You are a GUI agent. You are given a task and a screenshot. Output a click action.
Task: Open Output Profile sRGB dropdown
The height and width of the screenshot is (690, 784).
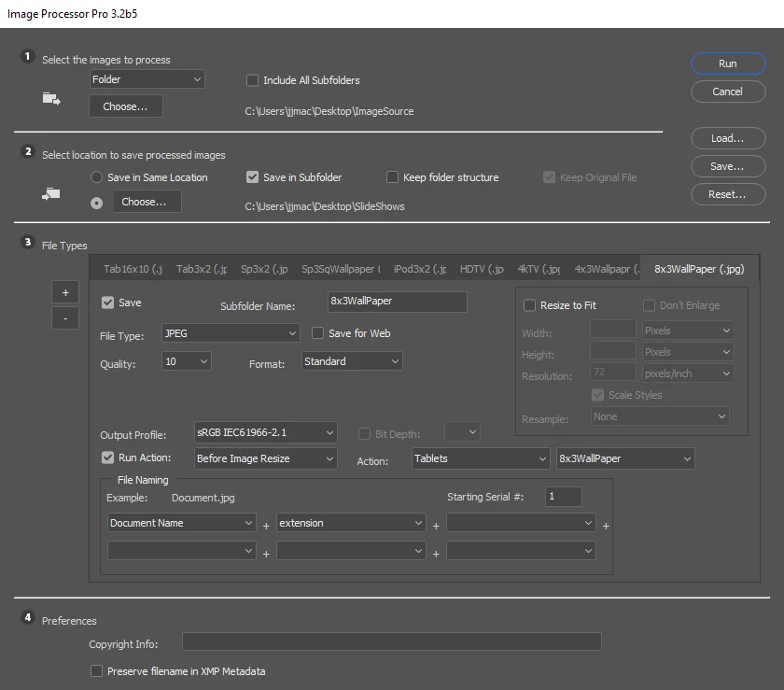[265, 432]
